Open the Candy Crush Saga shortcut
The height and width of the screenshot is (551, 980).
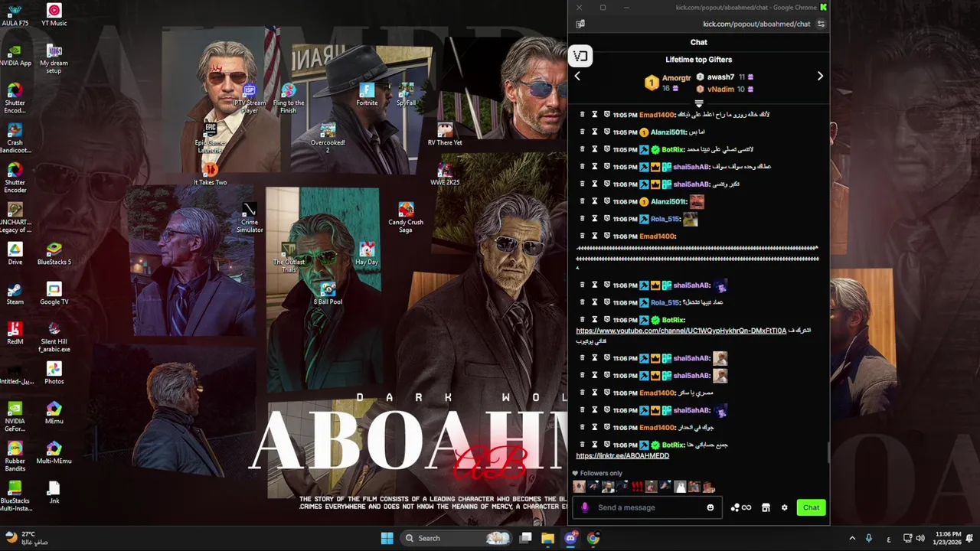(406, 218)
